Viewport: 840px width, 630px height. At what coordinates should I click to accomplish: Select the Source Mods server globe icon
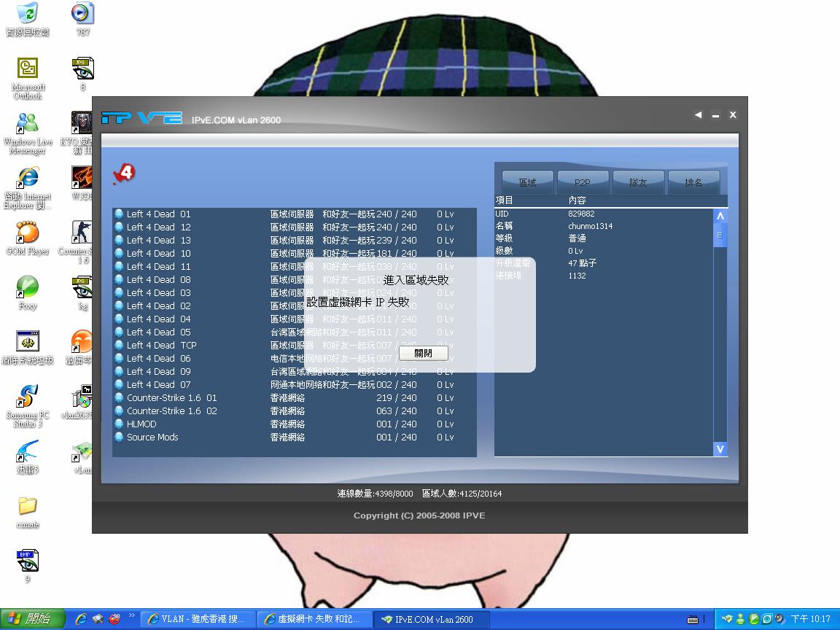119,437
